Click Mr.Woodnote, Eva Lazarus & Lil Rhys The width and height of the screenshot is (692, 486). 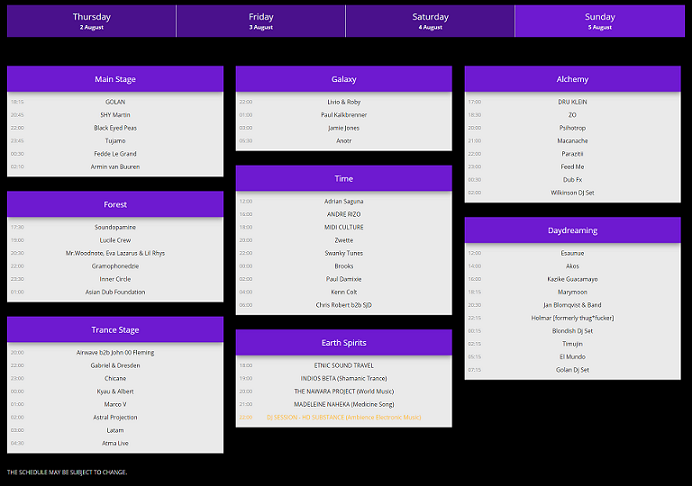pyautogui.click(x=115, y=253)
